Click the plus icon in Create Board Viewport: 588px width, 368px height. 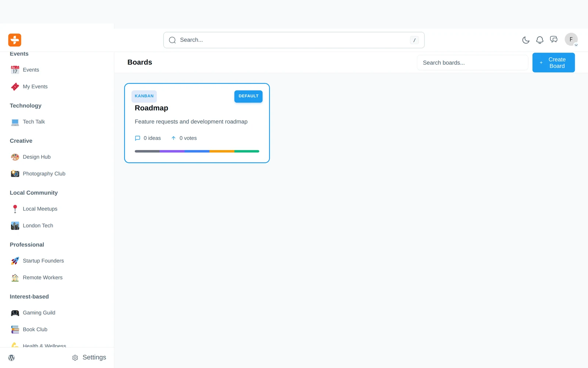click(x=541, y=63)
